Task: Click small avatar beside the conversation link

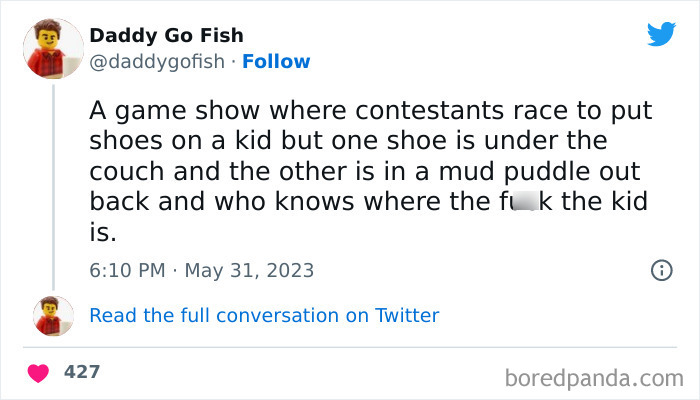Action: (53, 315)
